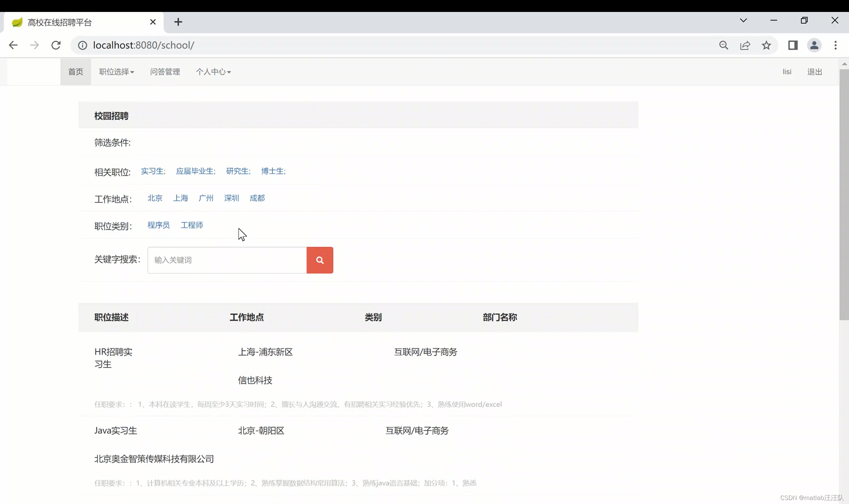
Task: Expand the 个人中心 dropdown menu
Action: 213,72
